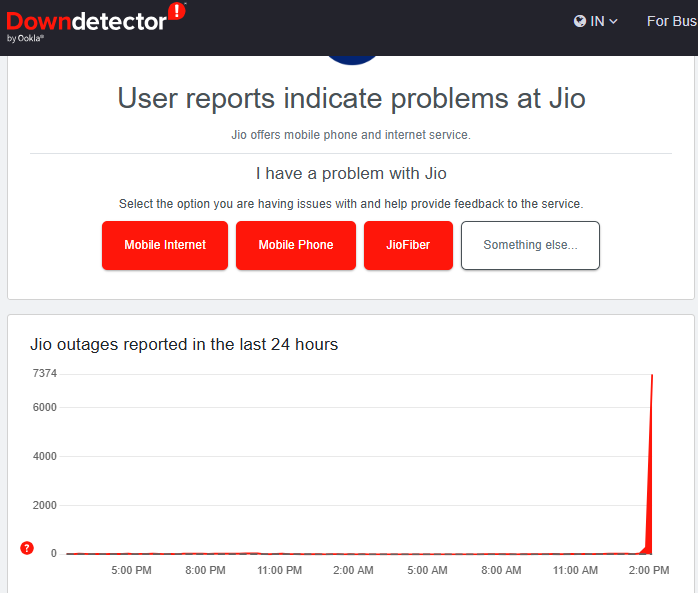Click the red question mark help icon
The image size is (698, 593).
pos(27,548)
